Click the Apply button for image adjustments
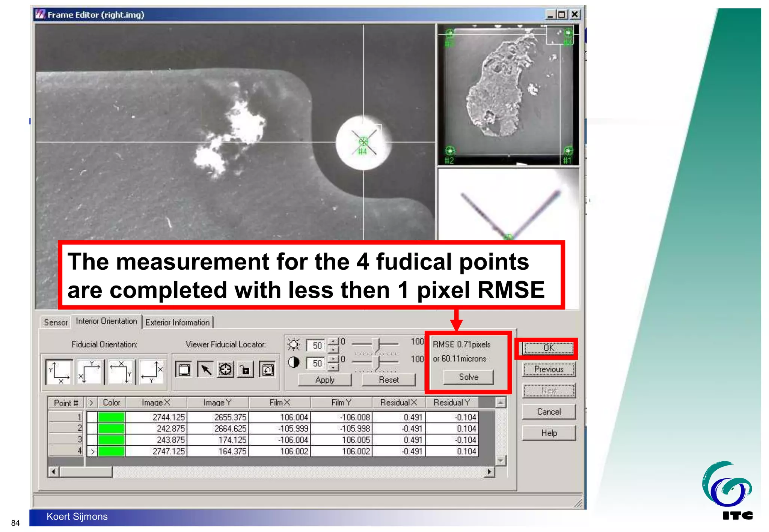Screen dimensions: 769x532 325,380
